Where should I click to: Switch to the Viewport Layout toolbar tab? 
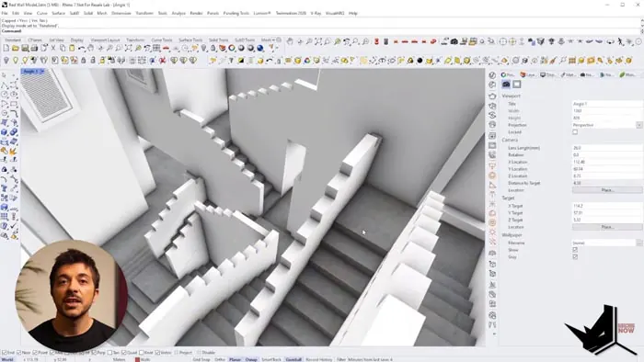coord(105,40)
